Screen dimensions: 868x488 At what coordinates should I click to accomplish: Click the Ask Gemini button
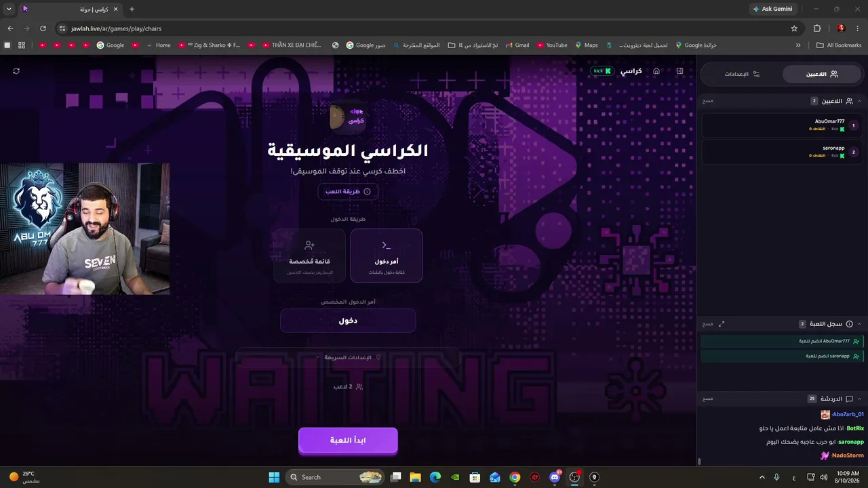(772, 9)
